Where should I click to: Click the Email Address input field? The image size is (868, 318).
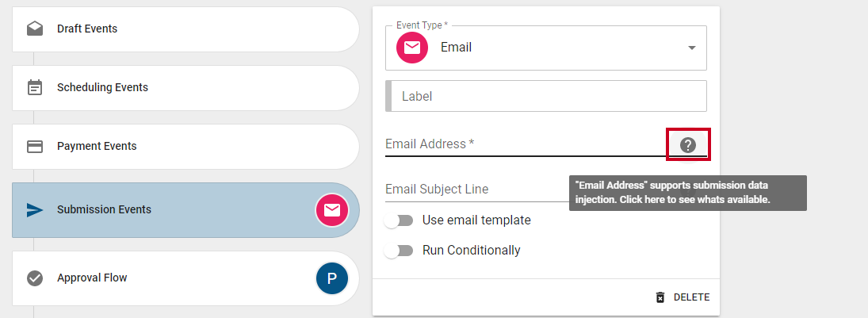click(526, 144)
